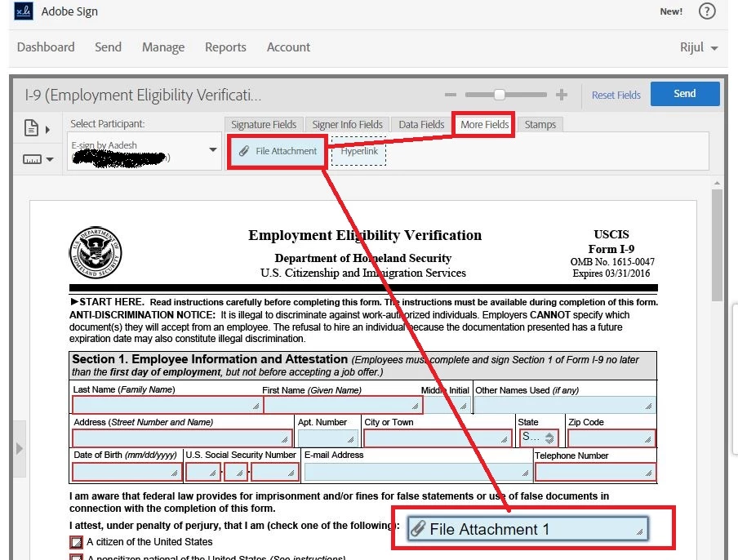738x560 pixels.
Task: Go to Dashboard in navigation
Action: pyautogui.click(x=46, y=47)
